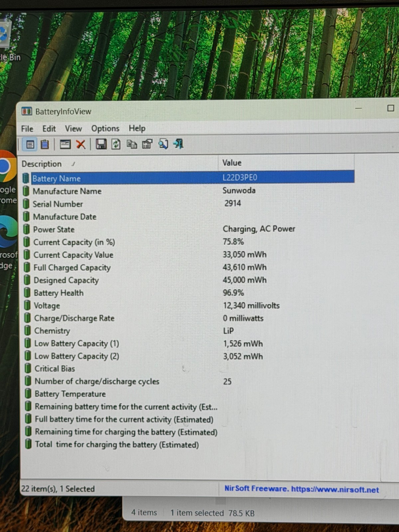Maximize the BatteryInfoView window
The image size is (399, 532).
point(391,108)
